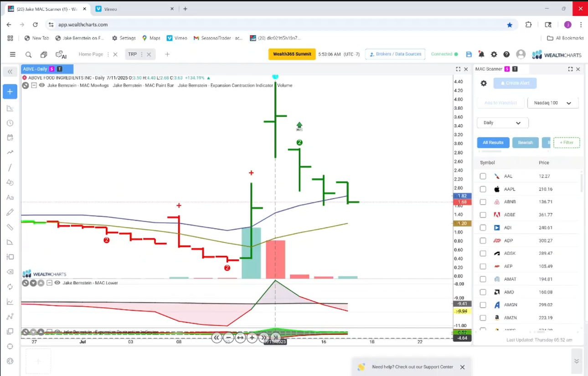Image resolution: width=588 pixels, height=376 pixels.
Task: Open the Nasdaq 100 list dropdown
Action: click(553, 103)
